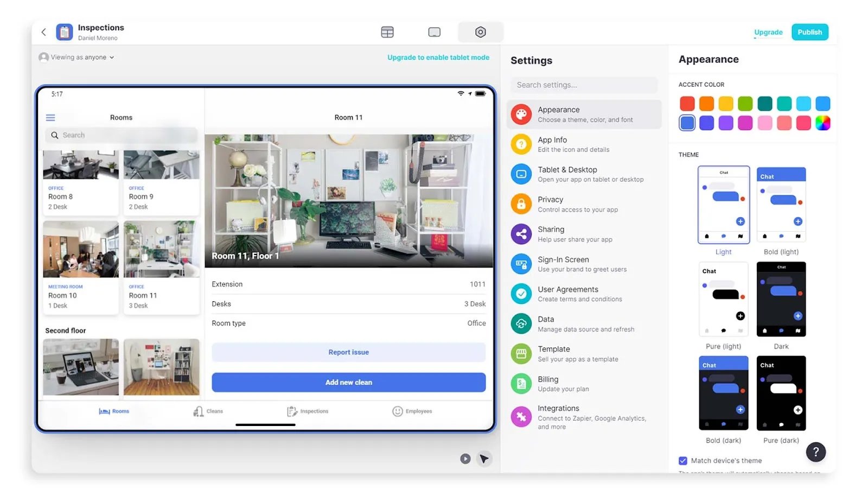
Task: Click the Data cloud icon
Action: click(521, 324)
